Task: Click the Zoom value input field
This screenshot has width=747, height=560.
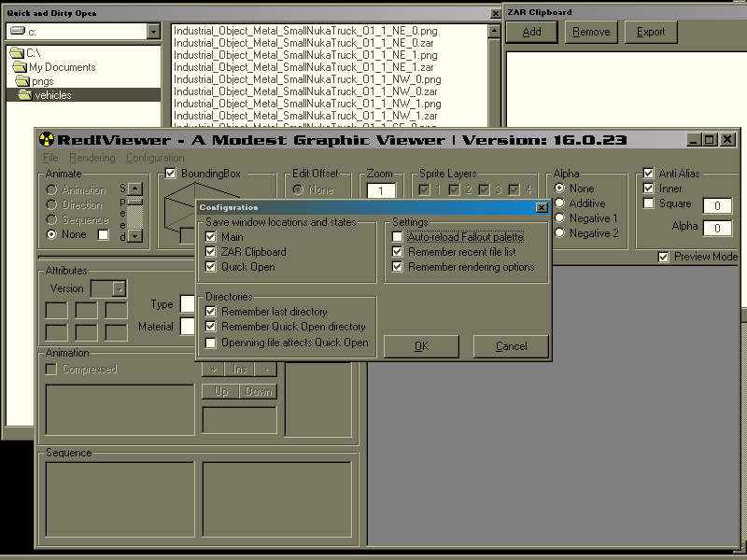Action: 381,190
